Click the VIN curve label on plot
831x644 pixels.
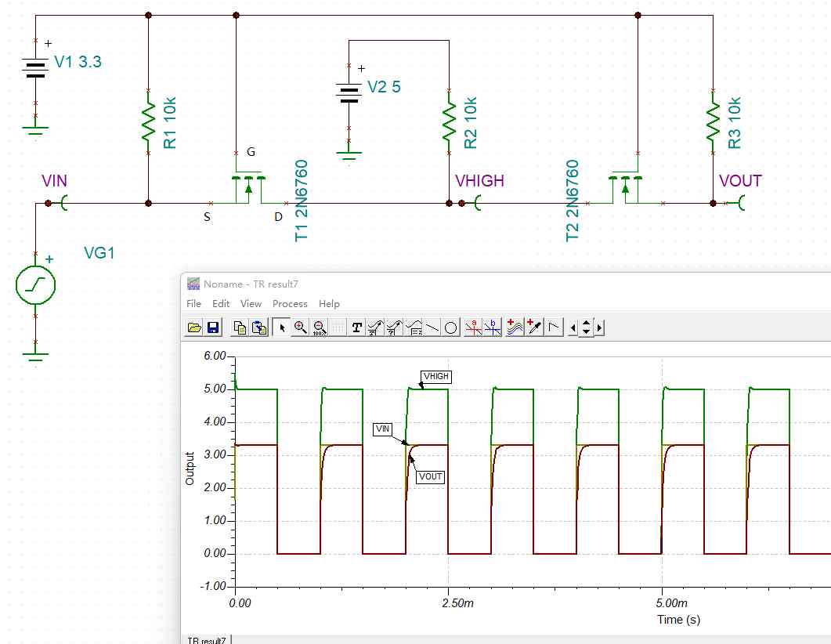[382, 429]
